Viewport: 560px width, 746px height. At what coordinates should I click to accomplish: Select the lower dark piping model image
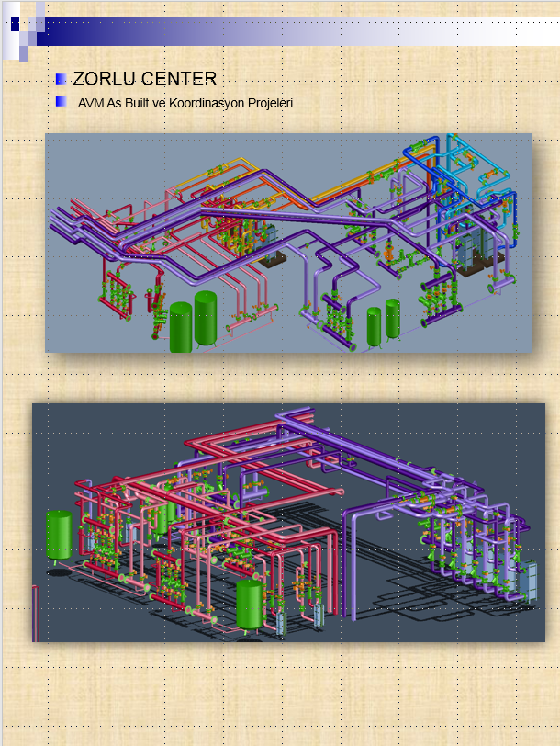[288, 523]
